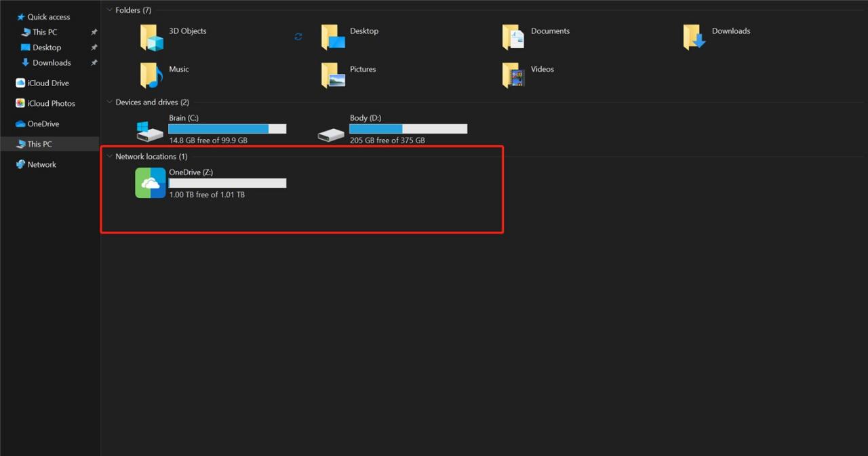Click the Brain (C:) storage usage bar
The image size is (868, 456).
pyautogui.click(x=227, y=129)
